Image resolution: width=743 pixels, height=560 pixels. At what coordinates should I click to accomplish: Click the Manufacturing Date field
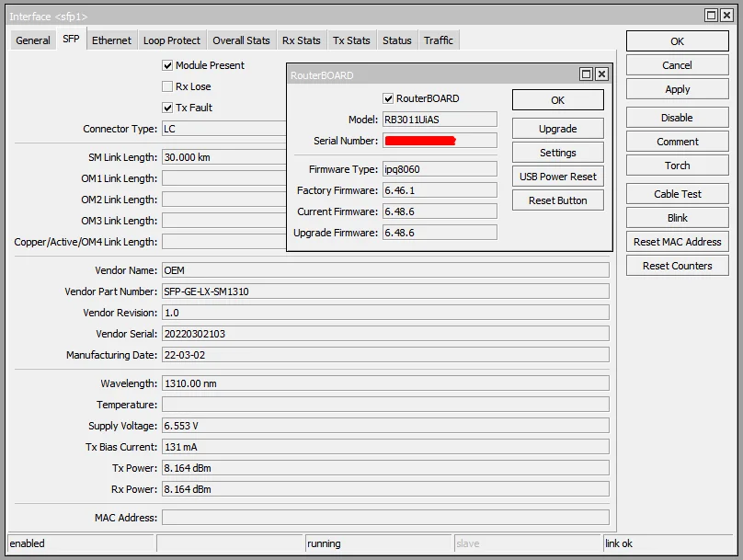pos(385,355)
